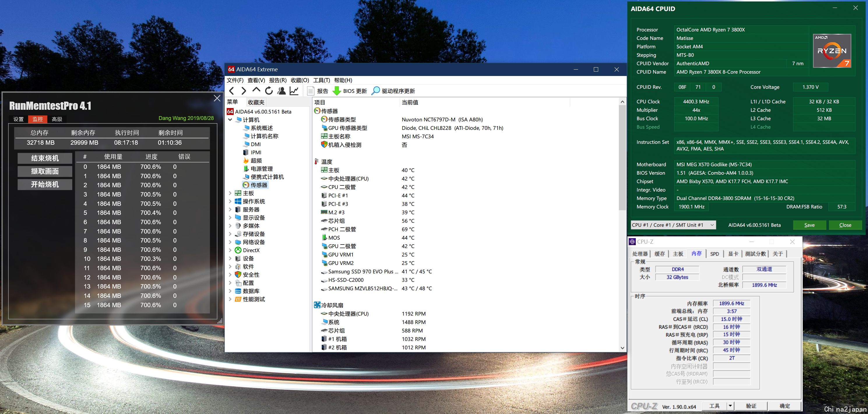The width and height of the screenshot is (868, 414).
Task: Click the AIDA64 up-level arrow icon
Action: click(256, 90)
